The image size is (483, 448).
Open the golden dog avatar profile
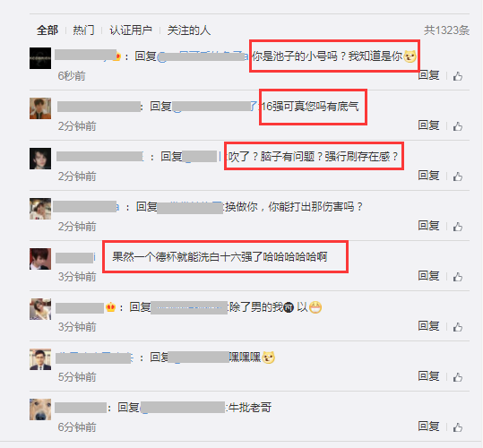click(40, 409)
